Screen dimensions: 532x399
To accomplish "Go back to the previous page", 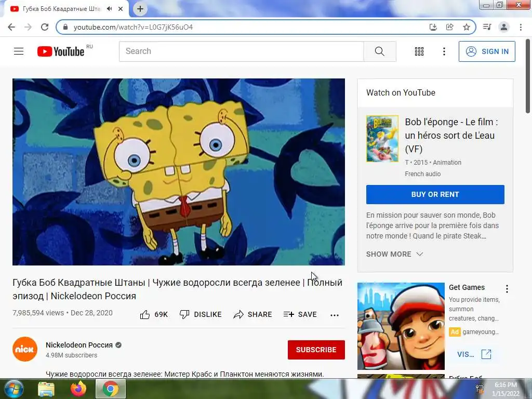I will coord(11,27).
